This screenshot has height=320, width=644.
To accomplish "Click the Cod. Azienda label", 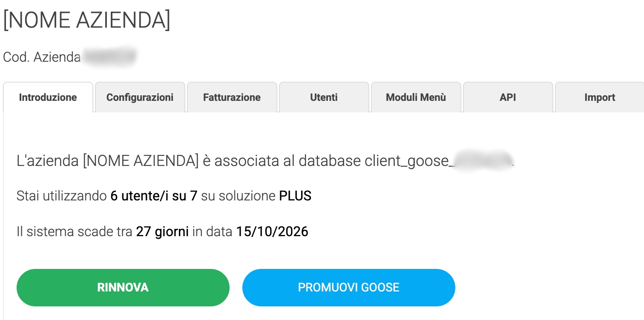I will coord(42,57).
